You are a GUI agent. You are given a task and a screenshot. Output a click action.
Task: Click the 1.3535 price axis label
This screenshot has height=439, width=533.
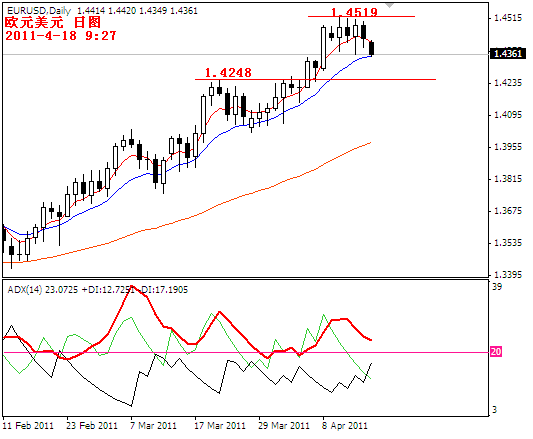508,243
